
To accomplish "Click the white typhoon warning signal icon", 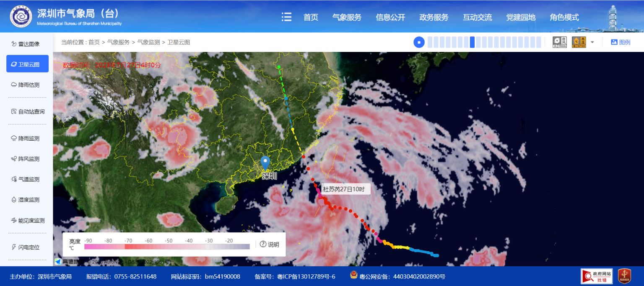I will (x=559, y=42).
